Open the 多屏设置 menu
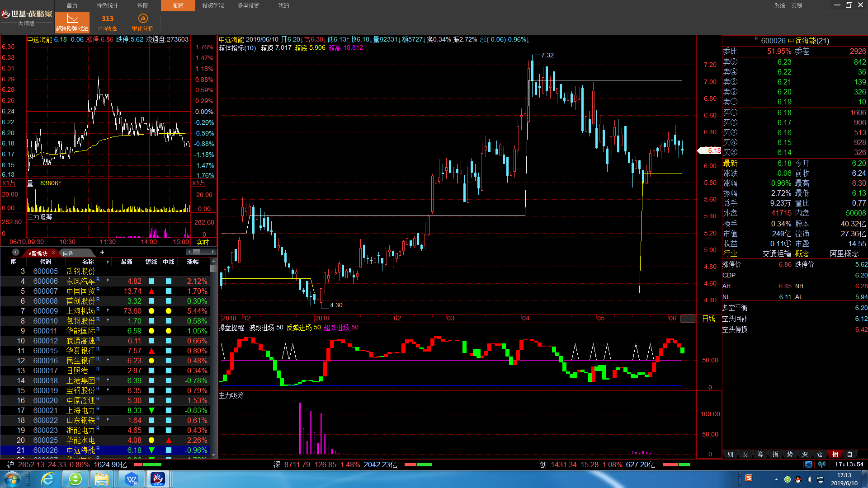Screen dimensions: 868x488 point(248,5)
